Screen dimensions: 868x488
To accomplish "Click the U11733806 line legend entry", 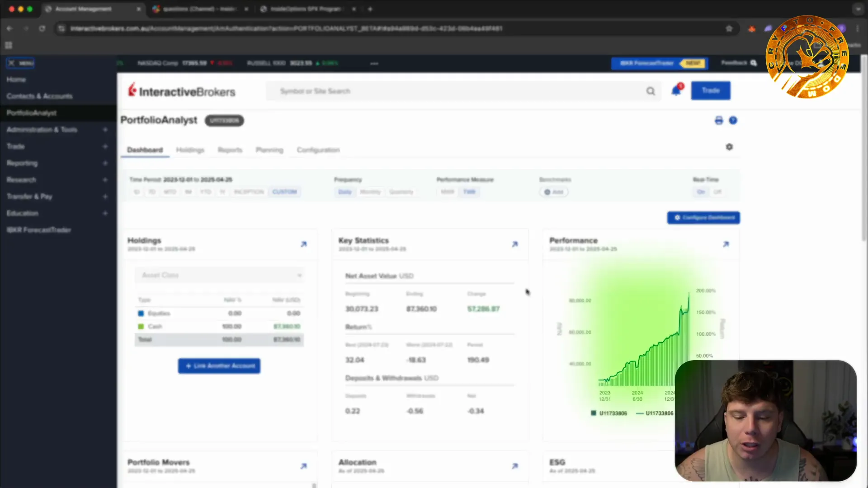I will click(655, 413).
